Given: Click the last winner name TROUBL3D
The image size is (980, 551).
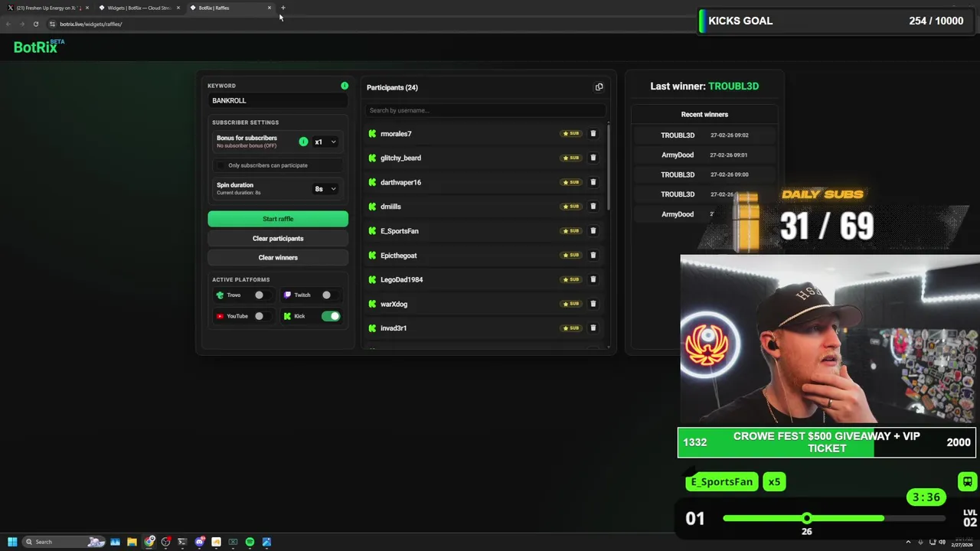Looking at the screenshot, I should click(733, 86).
